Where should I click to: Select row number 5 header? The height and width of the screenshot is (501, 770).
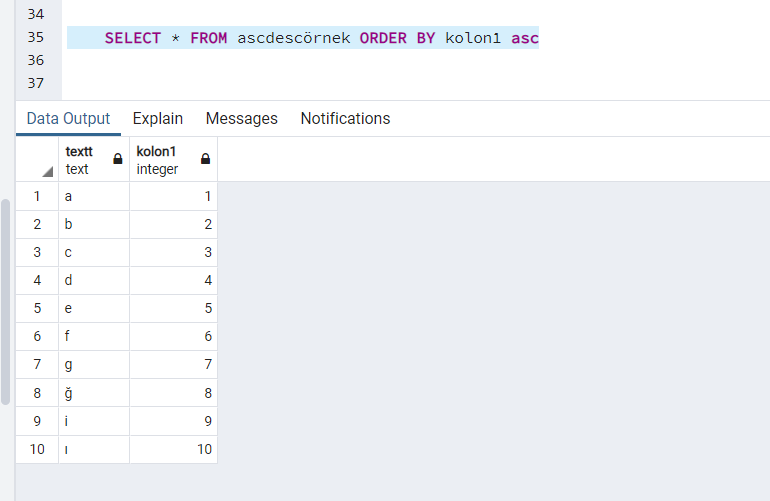(x=37, y=308)
